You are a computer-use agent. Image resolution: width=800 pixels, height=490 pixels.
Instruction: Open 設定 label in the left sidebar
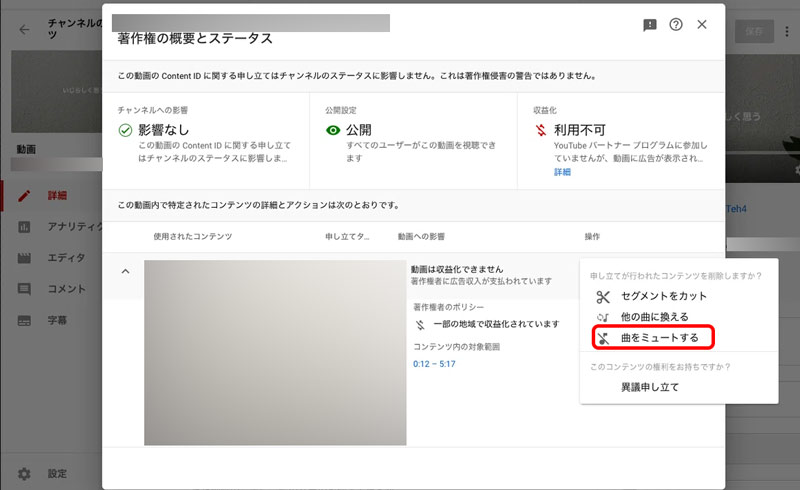coord(57,474)
